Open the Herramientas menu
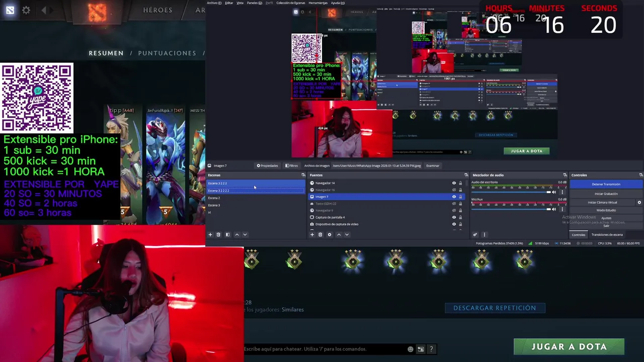 pos(318,3)
